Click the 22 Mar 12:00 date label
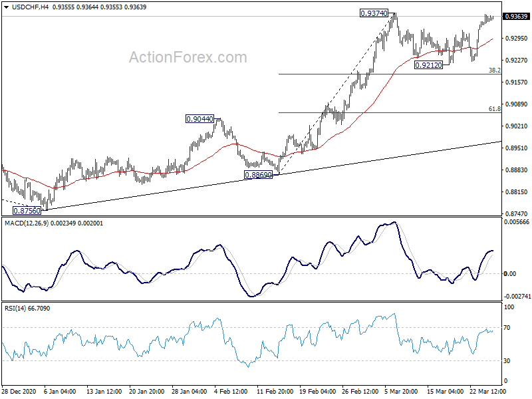532x399 pixels. point(487,391)
